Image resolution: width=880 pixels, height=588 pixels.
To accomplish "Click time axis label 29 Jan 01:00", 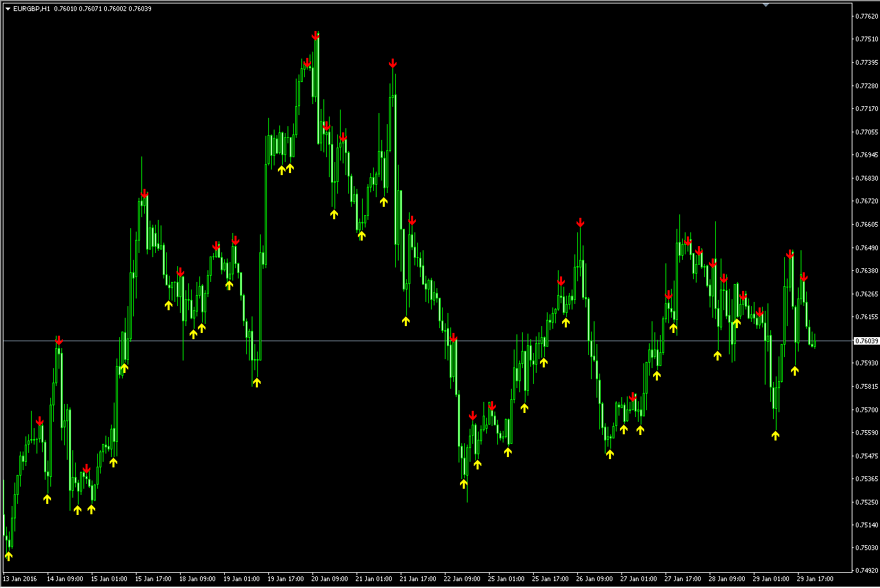I will tap(771, 579).
